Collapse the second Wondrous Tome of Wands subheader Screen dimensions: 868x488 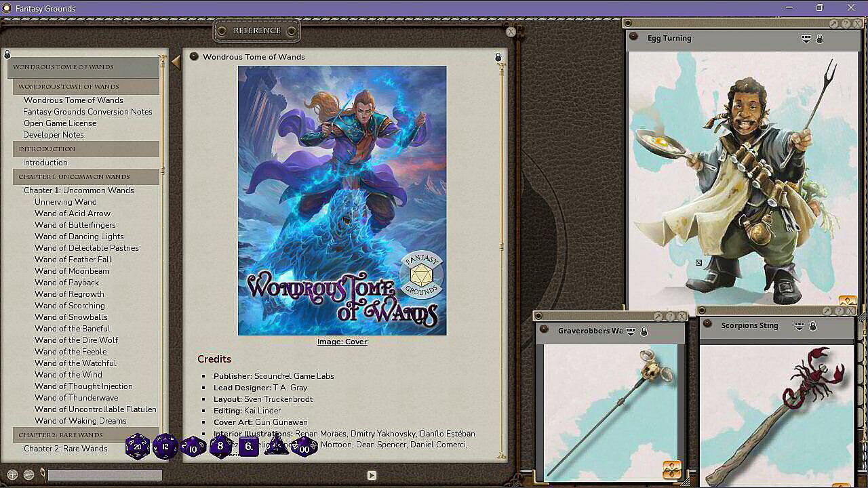86,87
